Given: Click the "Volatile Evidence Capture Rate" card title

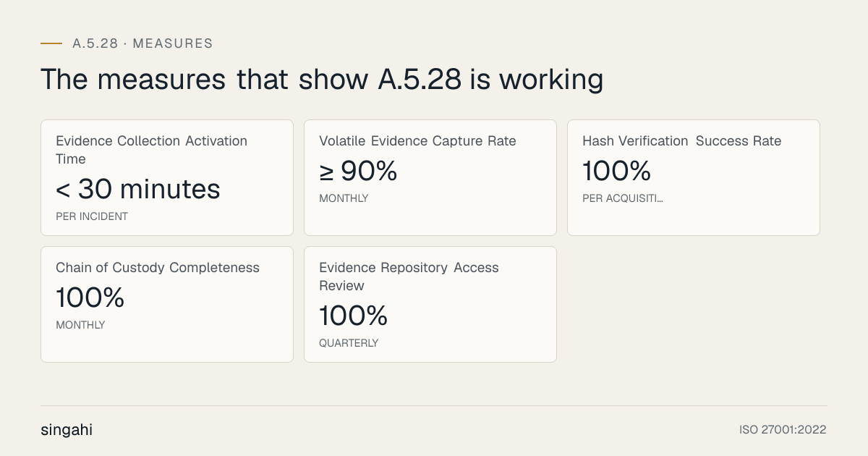Looking at the screenshot, I should [417, 141].
